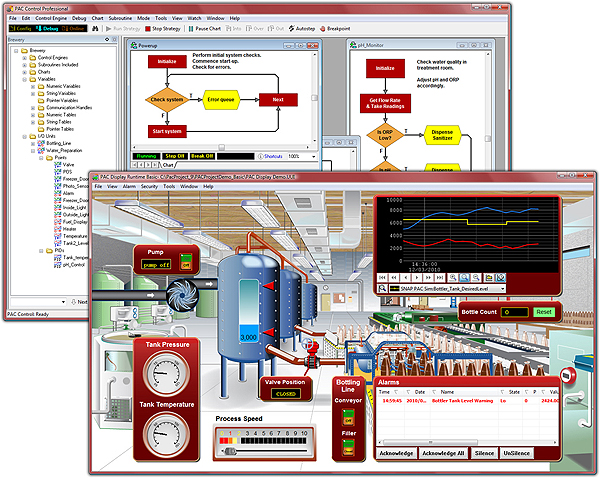The height and width of the screenshot is (478, 600).
Task: Click the Acknowledge button in Alarms panel
Action: tap(396, 453)
